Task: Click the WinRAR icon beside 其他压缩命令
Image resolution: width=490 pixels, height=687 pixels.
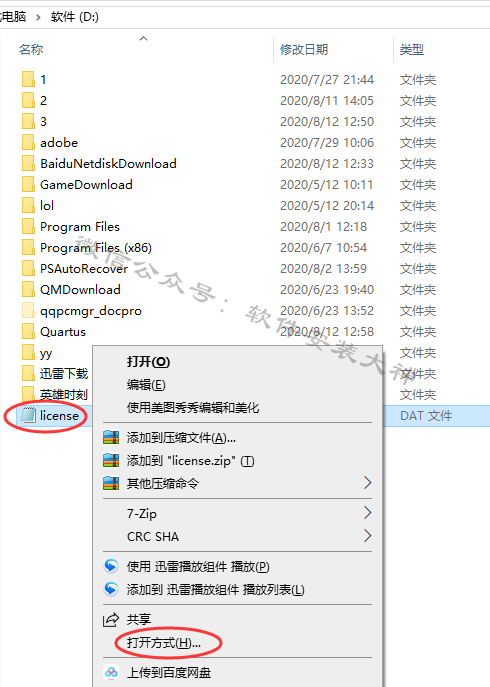Action: pyautogui.click(x=111, y=483)
